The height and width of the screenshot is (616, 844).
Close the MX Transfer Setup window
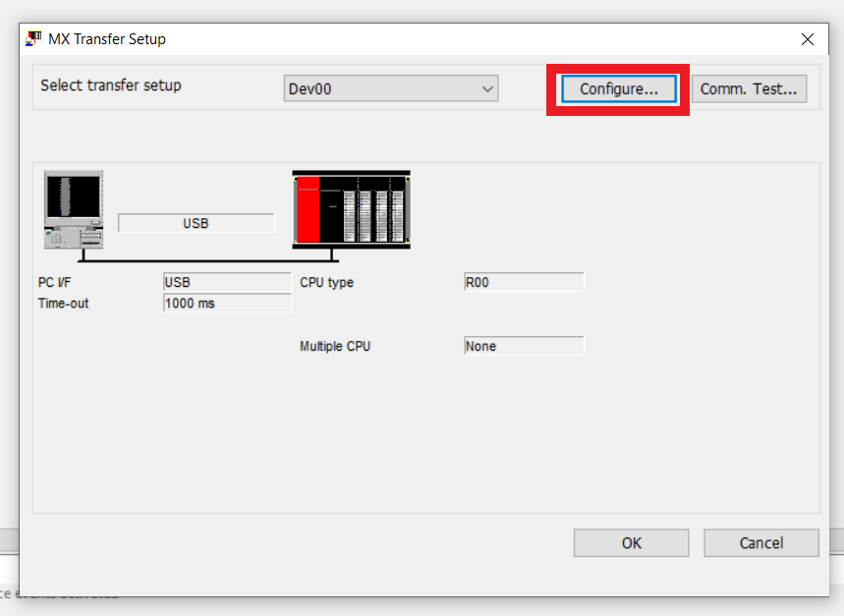(808, 39)
